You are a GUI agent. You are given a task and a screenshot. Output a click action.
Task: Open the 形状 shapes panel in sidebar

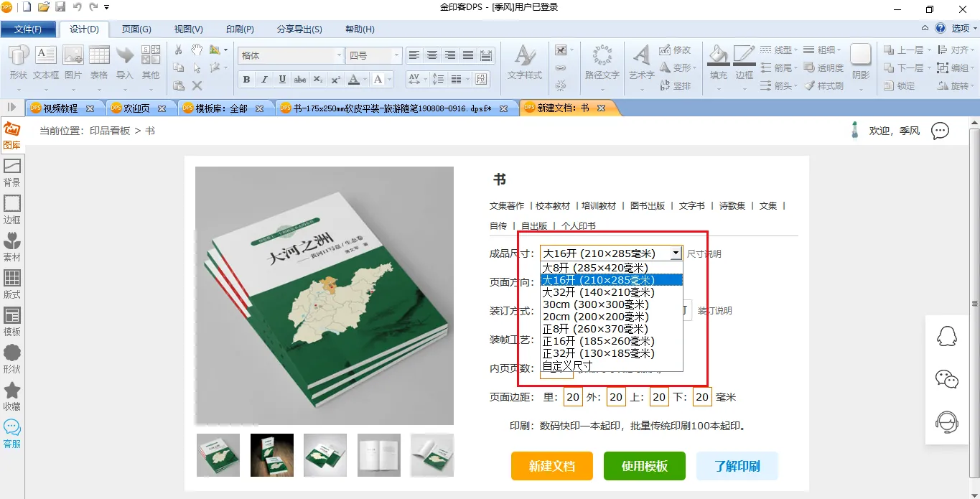click(11, 360)
